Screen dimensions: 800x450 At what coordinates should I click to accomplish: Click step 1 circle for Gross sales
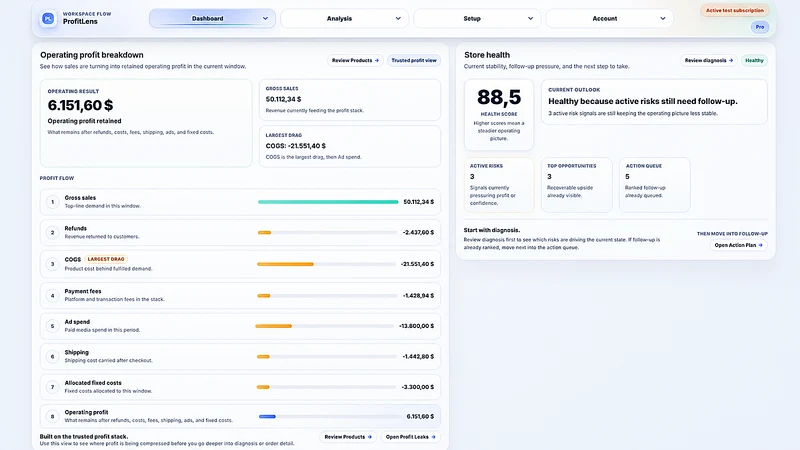[53, 202]
